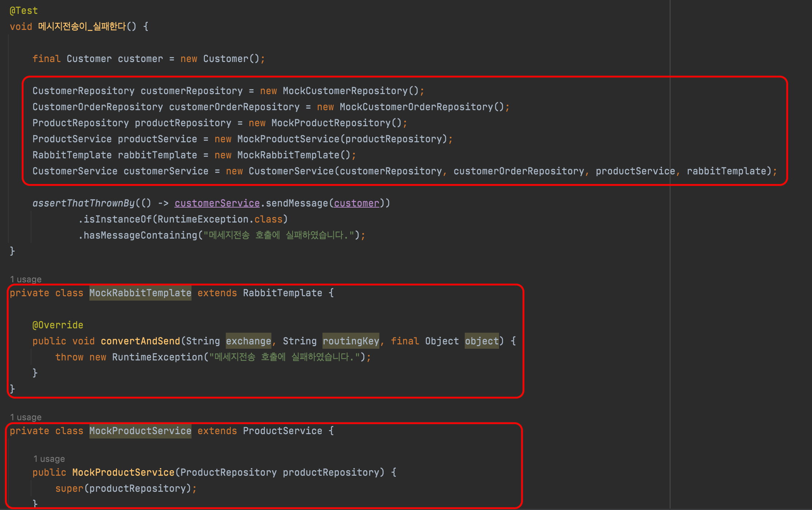Click 'extends ProductService' superclass name
Viewport: 812px width, 510px height.
tap(283, 431)
